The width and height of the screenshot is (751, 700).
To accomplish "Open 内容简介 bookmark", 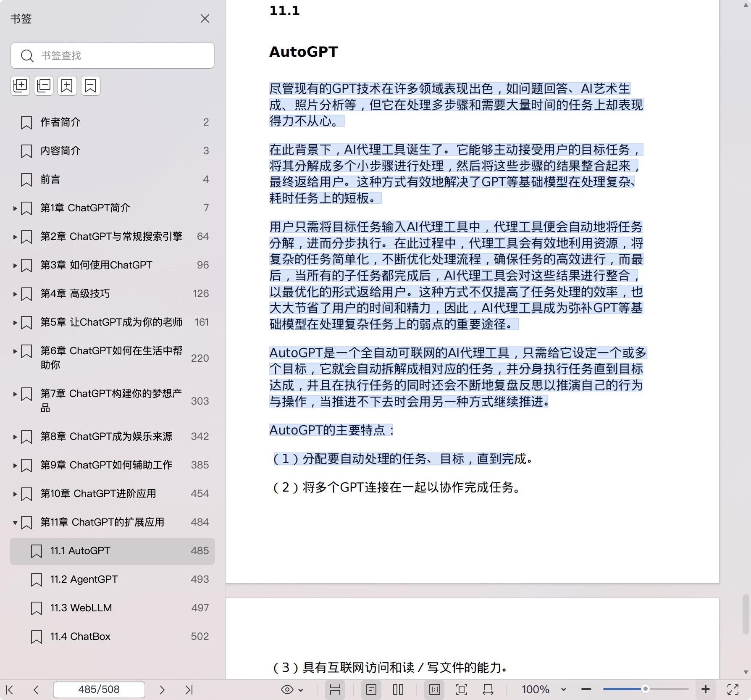I will pos(113,151).
